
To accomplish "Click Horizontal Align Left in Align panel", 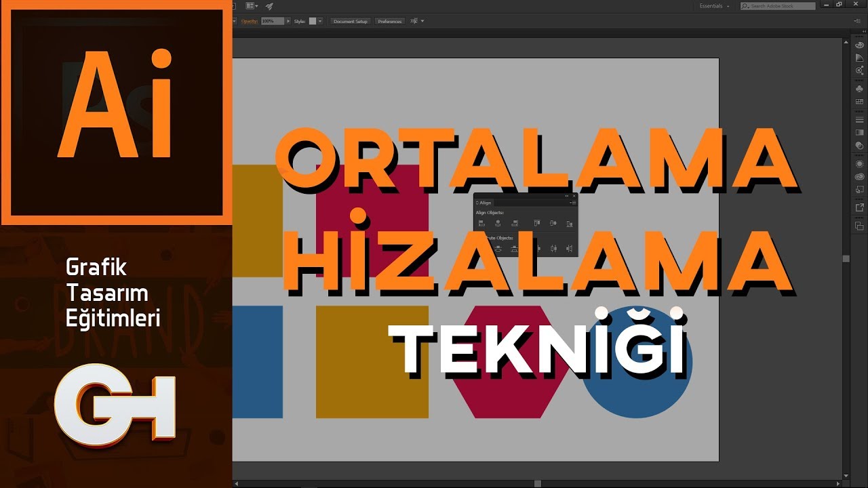I will tap(481, 223).
